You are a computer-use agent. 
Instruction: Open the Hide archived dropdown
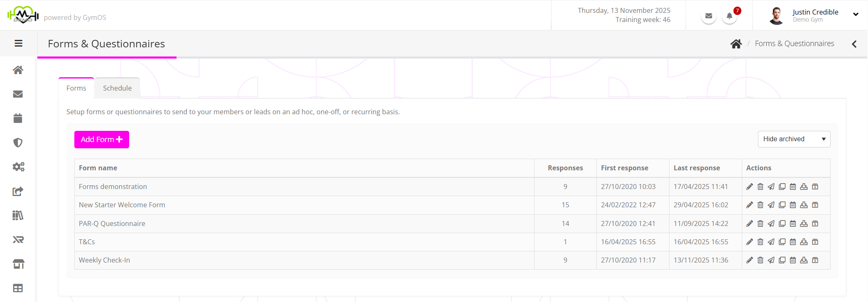(794, 139)
